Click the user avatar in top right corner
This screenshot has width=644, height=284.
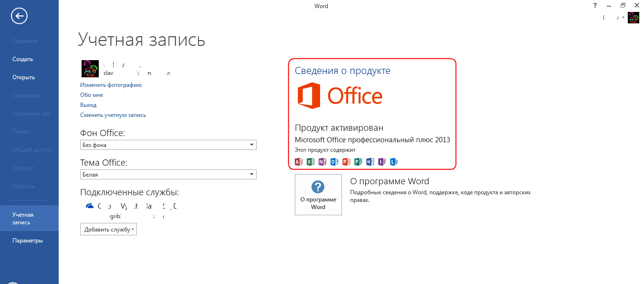[x=634, y=18]
